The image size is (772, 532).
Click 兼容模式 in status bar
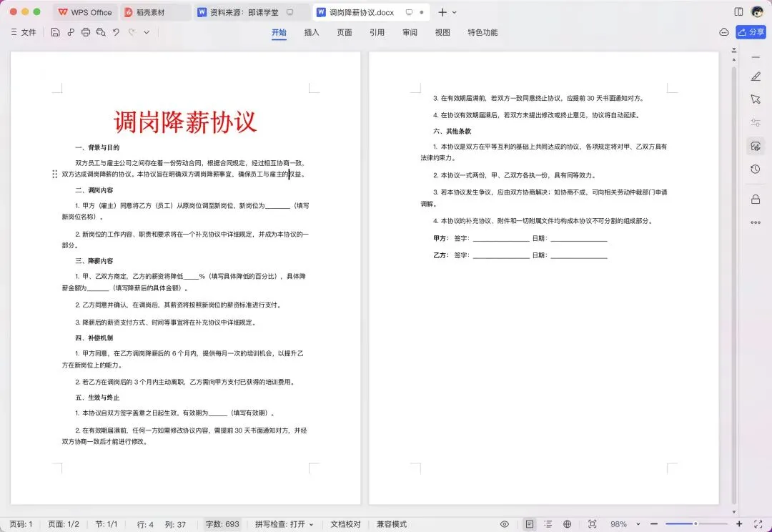tap(392, 524)
